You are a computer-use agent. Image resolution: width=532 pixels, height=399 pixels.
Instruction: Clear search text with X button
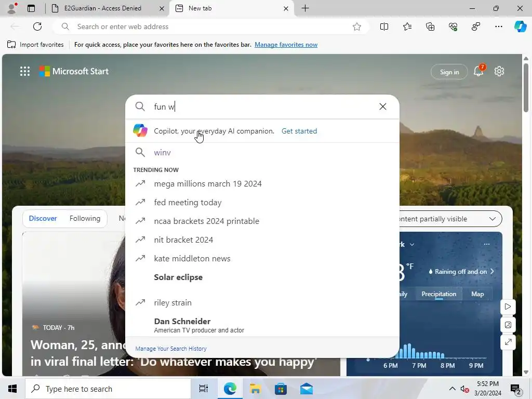tap(383, 107)
